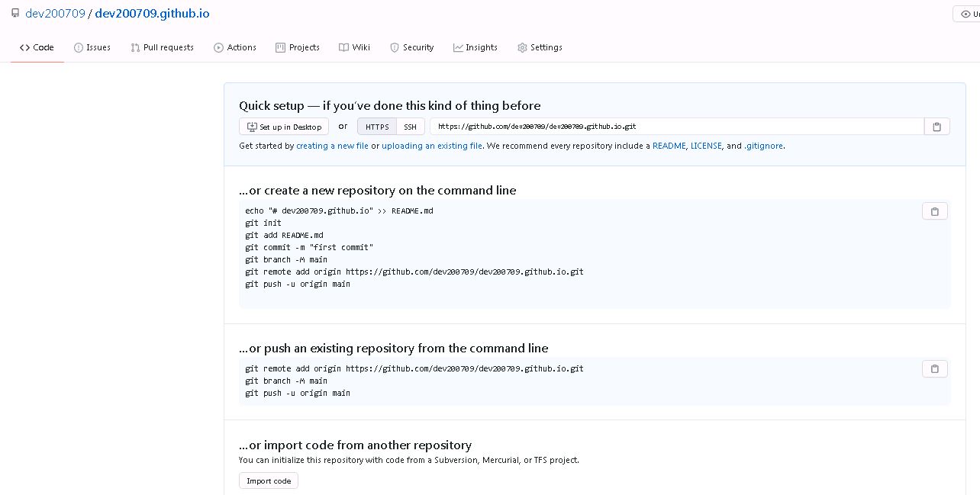This screenshot has width=980, height=495.
Task: Copy the clone URL with clipboard icon
Action: click(937, 127)
